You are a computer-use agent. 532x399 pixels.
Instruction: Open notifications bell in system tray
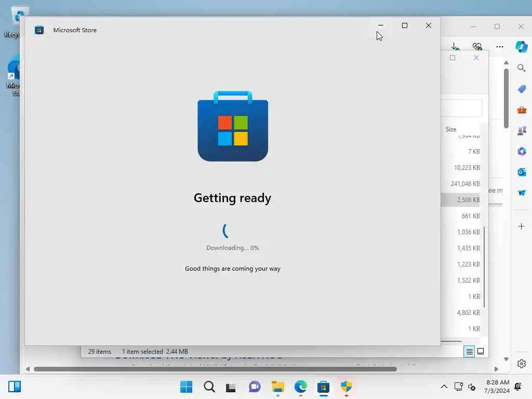[x=518, y=387]
